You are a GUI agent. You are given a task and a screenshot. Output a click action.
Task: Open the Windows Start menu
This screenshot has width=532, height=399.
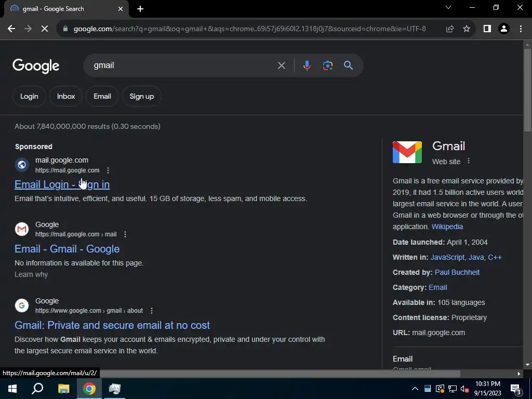(x=12, y=389)
